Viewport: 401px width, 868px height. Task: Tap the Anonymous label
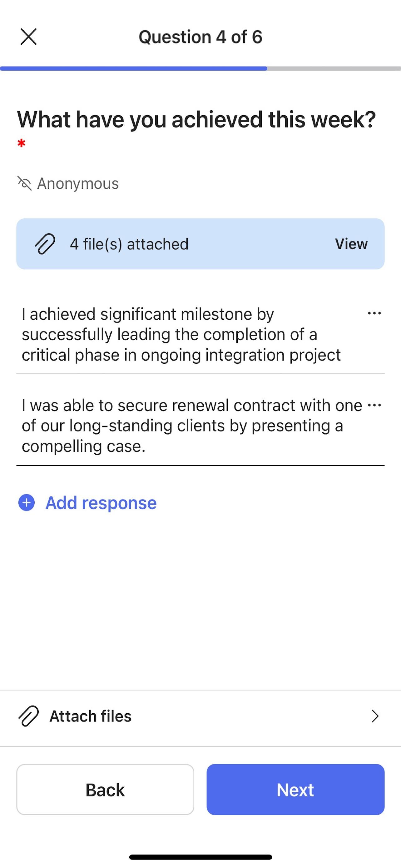coord(78,184)
